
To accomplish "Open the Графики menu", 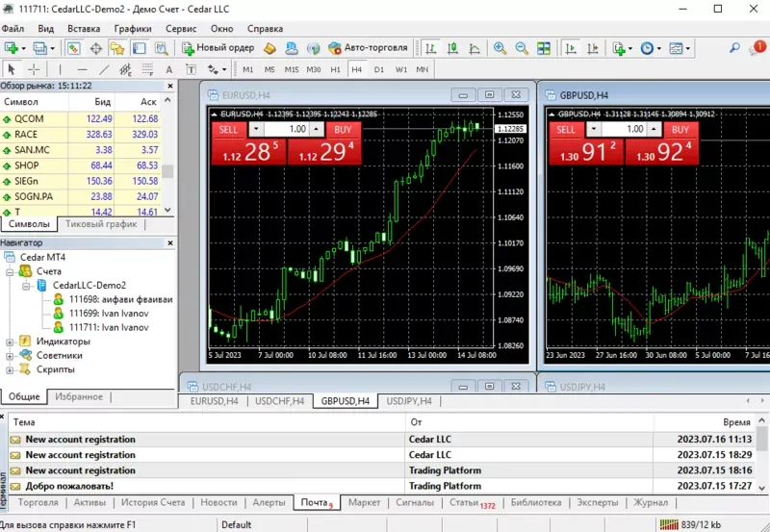I will point(133,29).
